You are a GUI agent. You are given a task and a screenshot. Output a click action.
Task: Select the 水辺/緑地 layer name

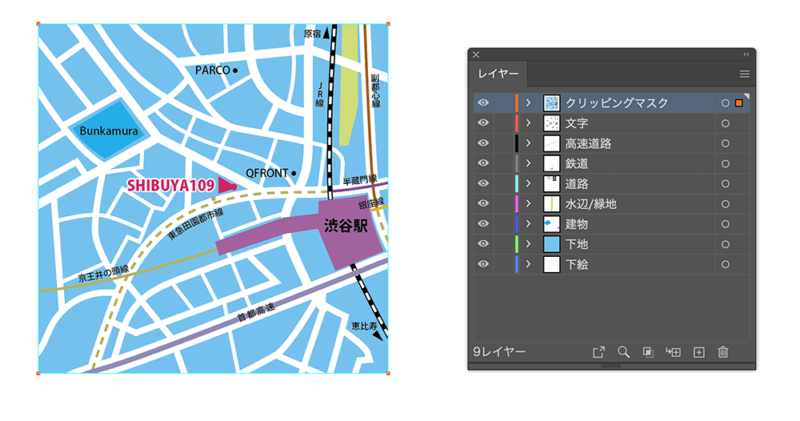pos(591,204)
